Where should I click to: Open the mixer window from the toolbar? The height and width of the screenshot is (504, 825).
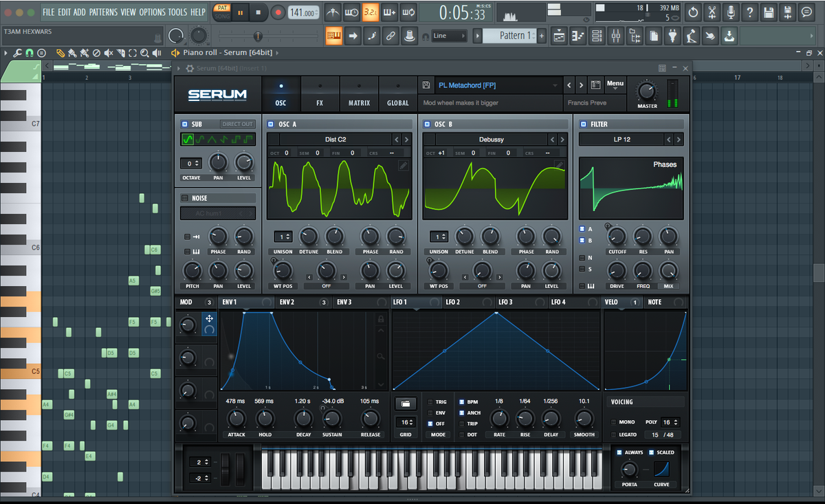pyautogui.click(x=616, y=36)
